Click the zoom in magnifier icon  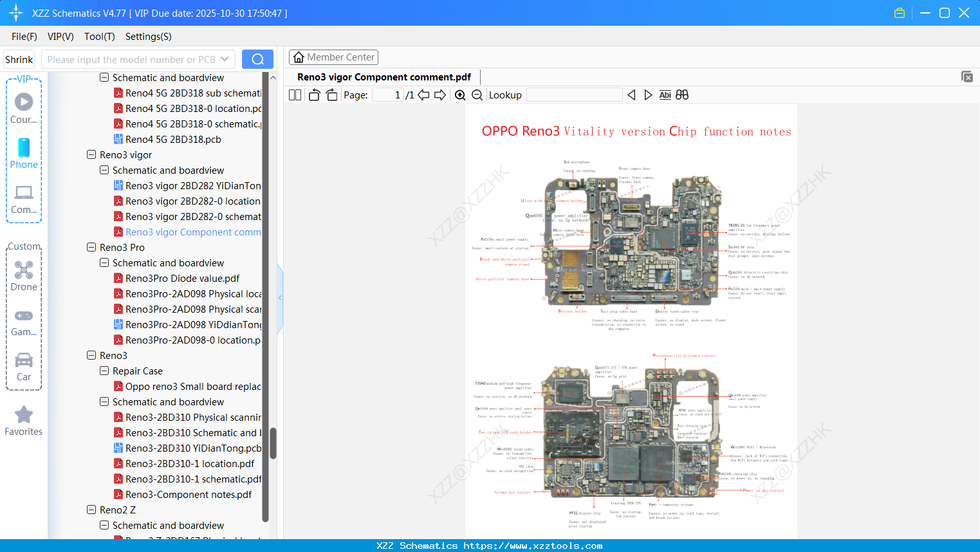(460, 95)
